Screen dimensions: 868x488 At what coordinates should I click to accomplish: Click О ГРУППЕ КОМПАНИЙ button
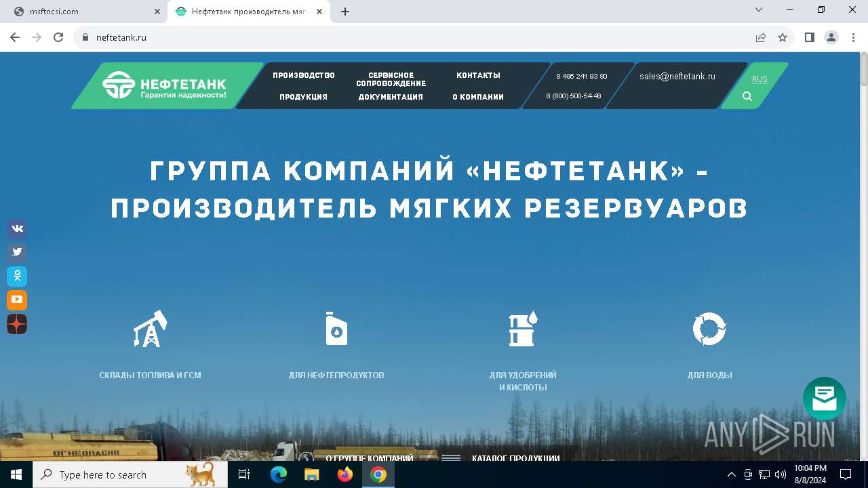click(370, 458)
